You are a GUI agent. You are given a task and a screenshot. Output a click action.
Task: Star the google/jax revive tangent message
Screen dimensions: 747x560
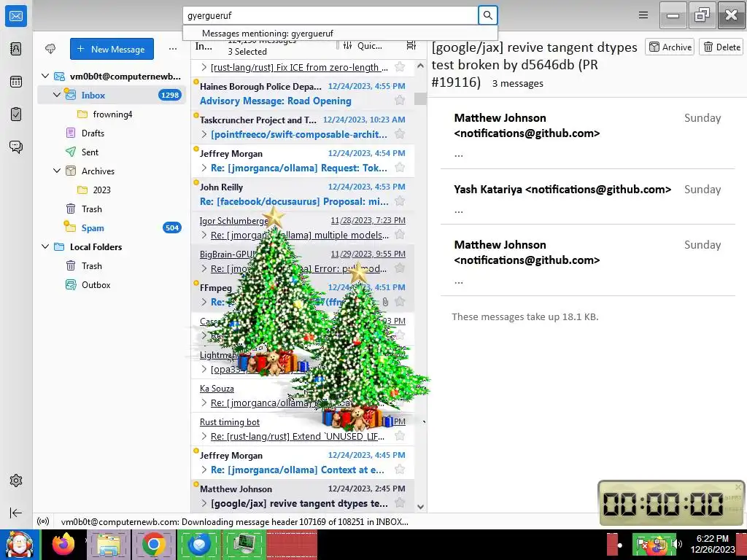(x=400, y=503)
